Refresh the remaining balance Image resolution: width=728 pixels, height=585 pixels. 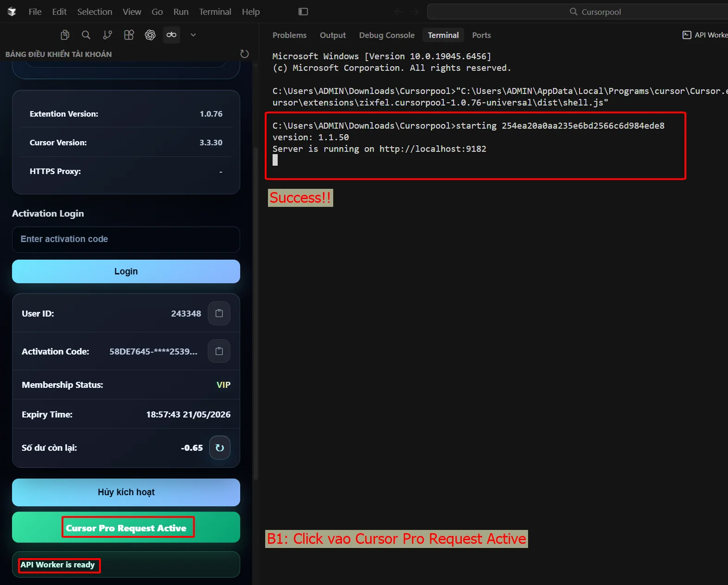220,448
